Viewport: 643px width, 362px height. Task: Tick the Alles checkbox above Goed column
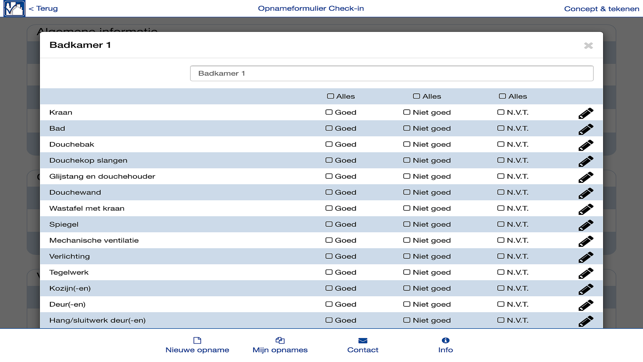[331, 96]
